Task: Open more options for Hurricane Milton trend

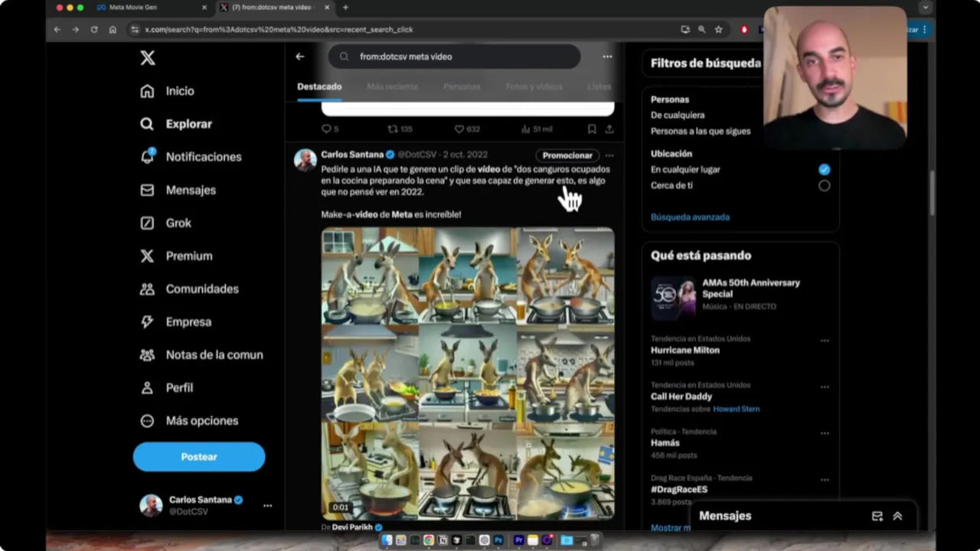Action: pyautogui.click(x=825, y=341)
